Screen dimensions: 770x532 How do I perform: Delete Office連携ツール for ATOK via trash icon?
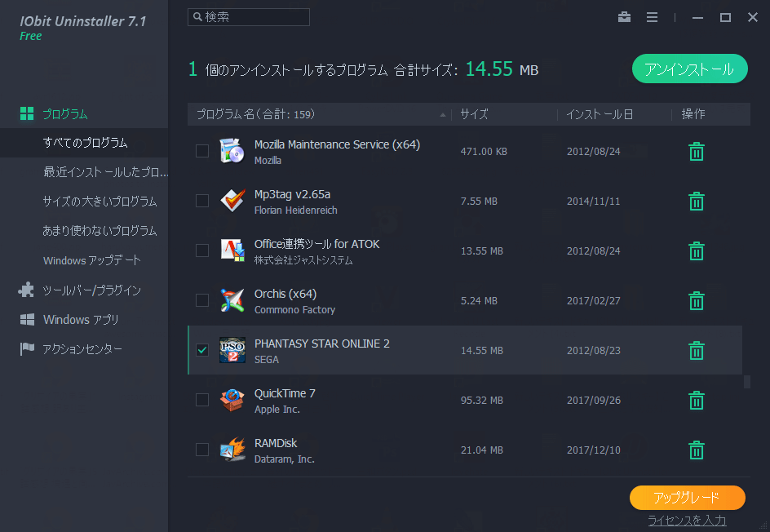coord(697,250)
